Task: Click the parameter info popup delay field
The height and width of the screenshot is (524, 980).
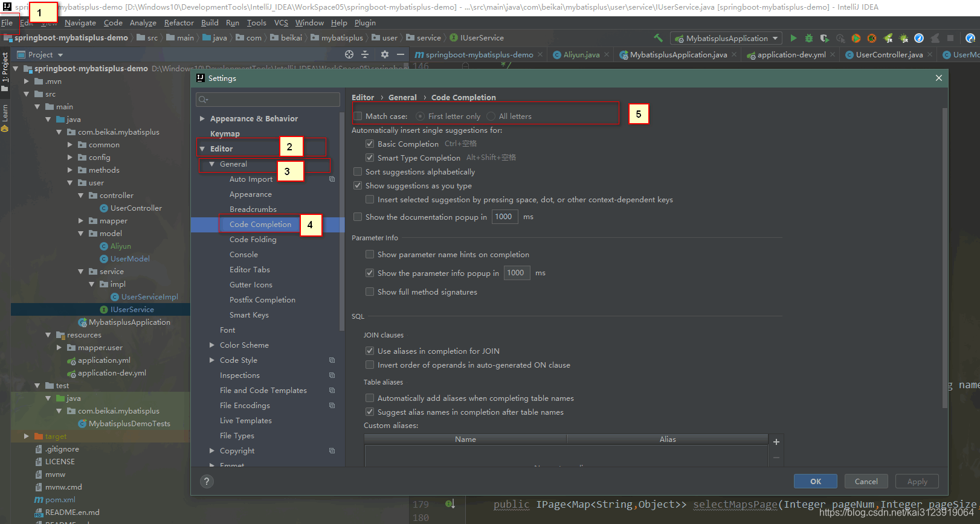Action: point(517,273)
